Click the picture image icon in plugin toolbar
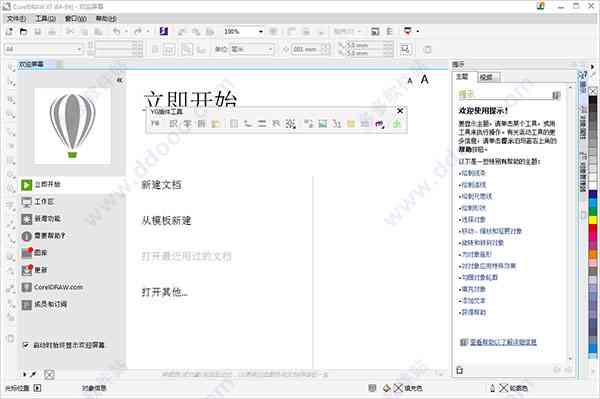This screenshot has height=399, width=600. click(323, 124)
